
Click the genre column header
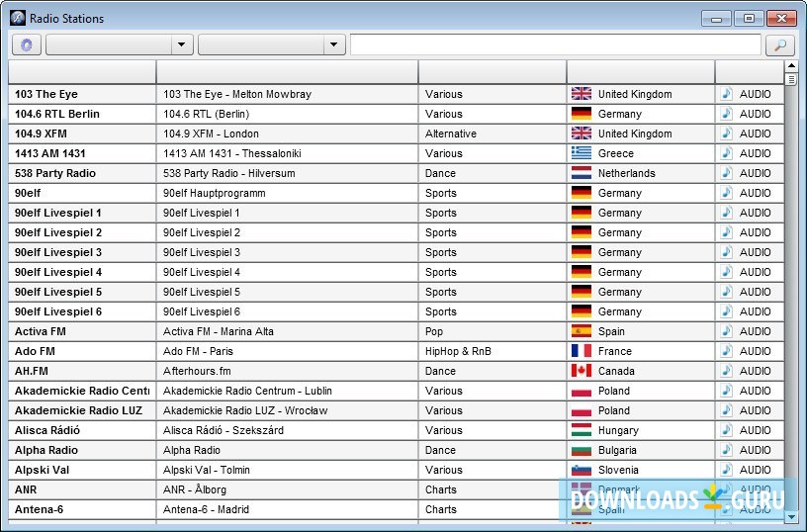click(x=493, y=72)
